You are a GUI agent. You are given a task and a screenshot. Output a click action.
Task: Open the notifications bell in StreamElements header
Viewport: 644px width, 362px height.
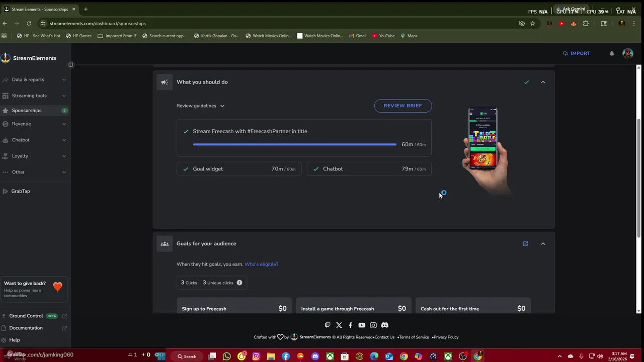(x=612, y=53)
